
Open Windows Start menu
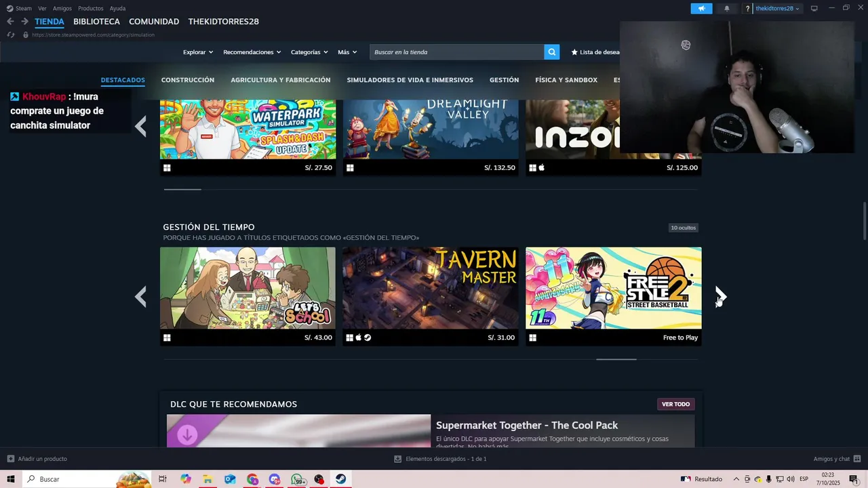(11, 479)
